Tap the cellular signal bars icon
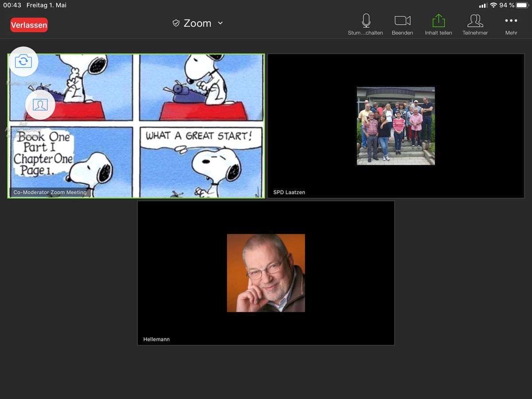The height and width of the screenshot is (399, 532). click(x=483, y=5)
